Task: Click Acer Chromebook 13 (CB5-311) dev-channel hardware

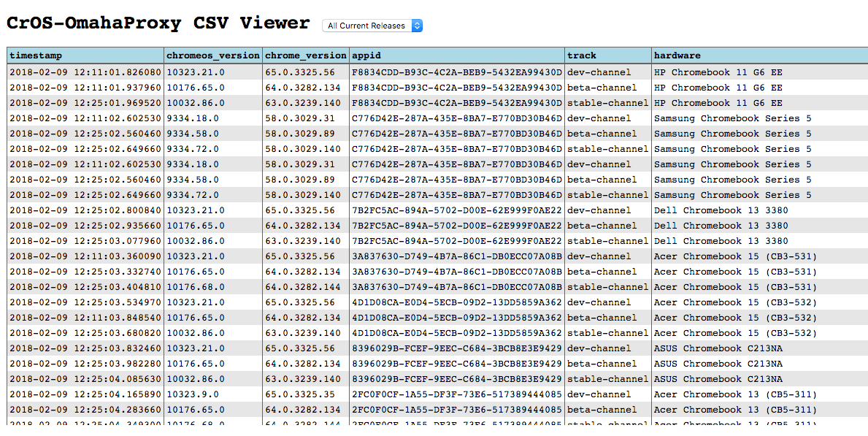Action: coord(736,394)
